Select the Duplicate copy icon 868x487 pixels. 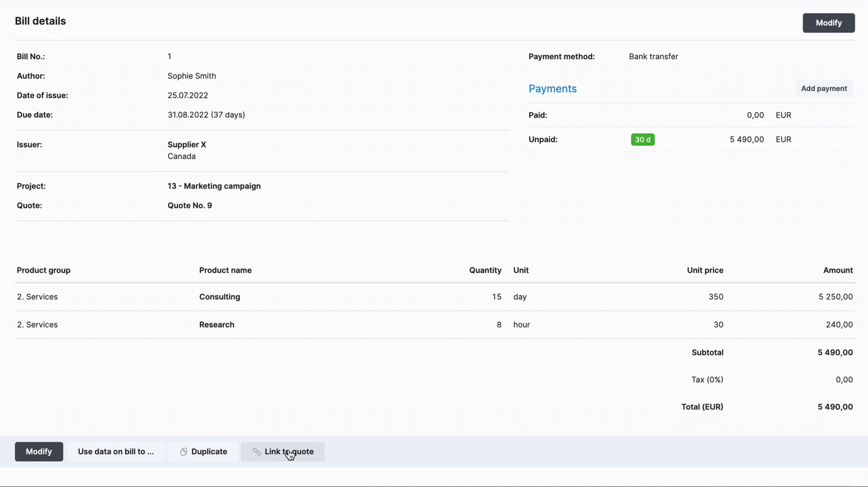pyautogui.click(x=183, y=451)
